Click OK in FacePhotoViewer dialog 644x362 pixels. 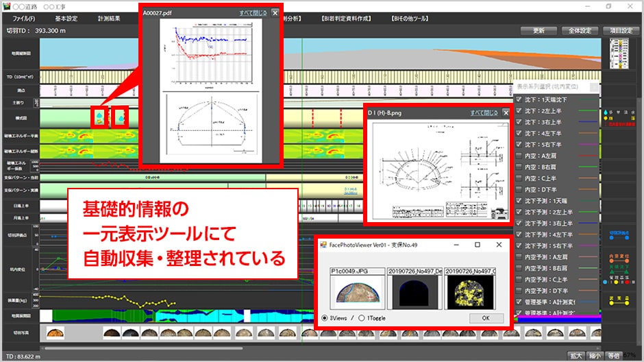pyautogui.click(x=486, y=318)
